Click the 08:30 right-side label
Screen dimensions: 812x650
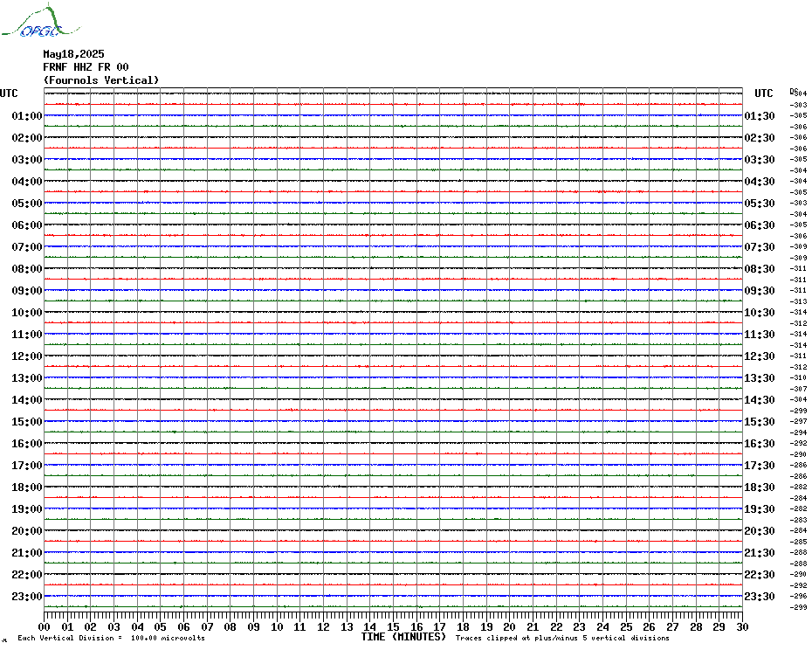[x=760, y=269]
